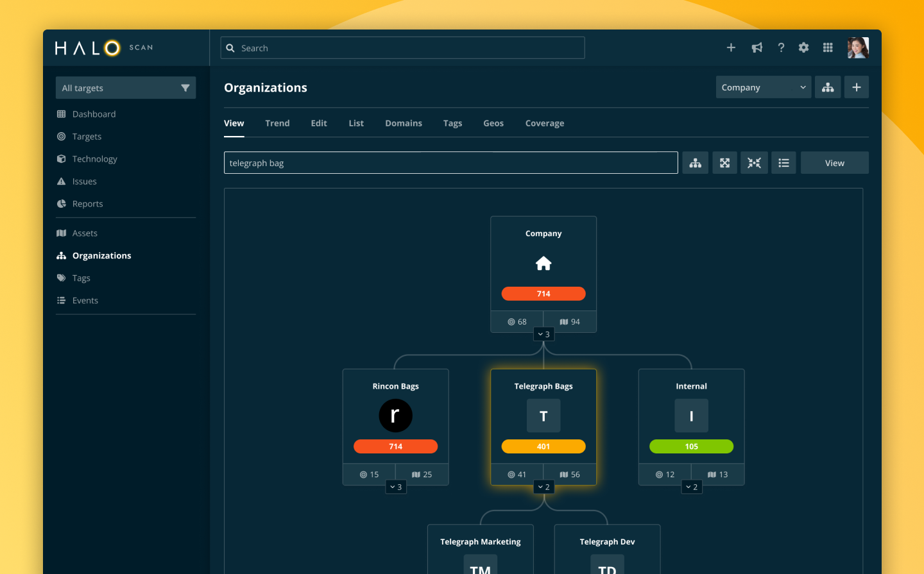Click tree layout icon next to filter field
The height and width of the screenshot is (574, 924).
click(696, 163)
